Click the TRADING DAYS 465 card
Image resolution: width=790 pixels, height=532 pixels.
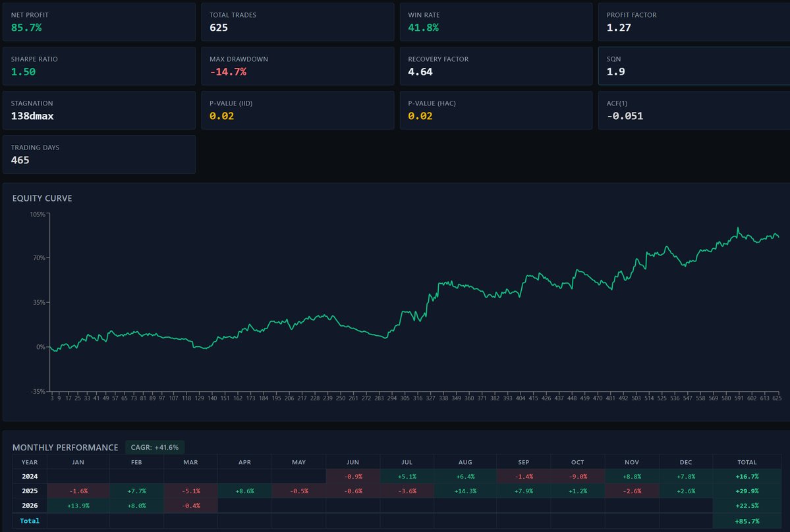coord(99,154)
